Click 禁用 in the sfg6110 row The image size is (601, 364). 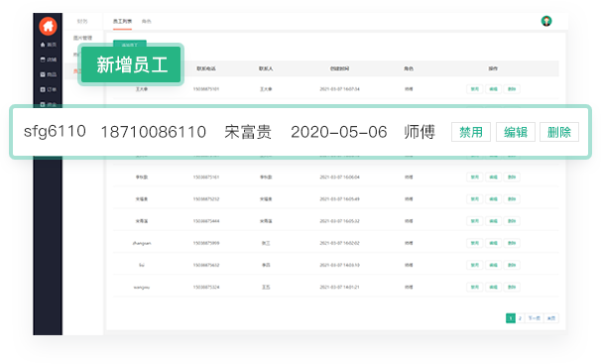[471, 132]
